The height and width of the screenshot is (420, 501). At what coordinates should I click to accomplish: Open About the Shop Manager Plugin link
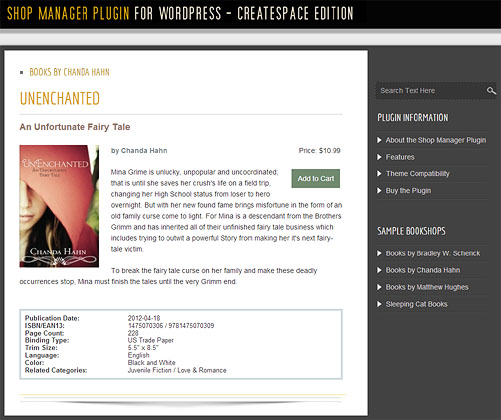436,140
